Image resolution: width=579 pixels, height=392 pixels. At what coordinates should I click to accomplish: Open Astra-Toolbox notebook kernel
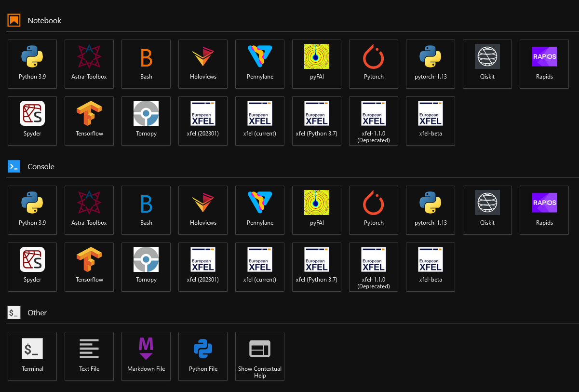point(89,64)
